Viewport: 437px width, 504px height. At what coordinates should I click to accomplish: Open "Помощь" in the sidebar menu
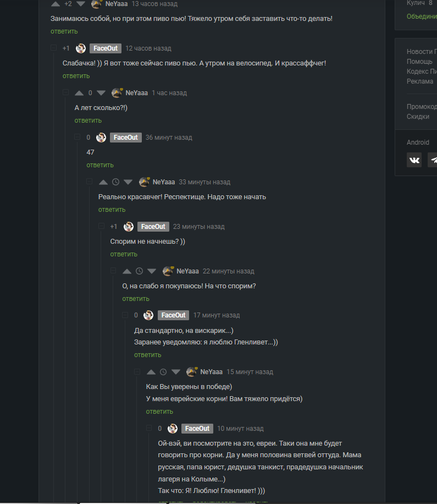tap(419, 62)
